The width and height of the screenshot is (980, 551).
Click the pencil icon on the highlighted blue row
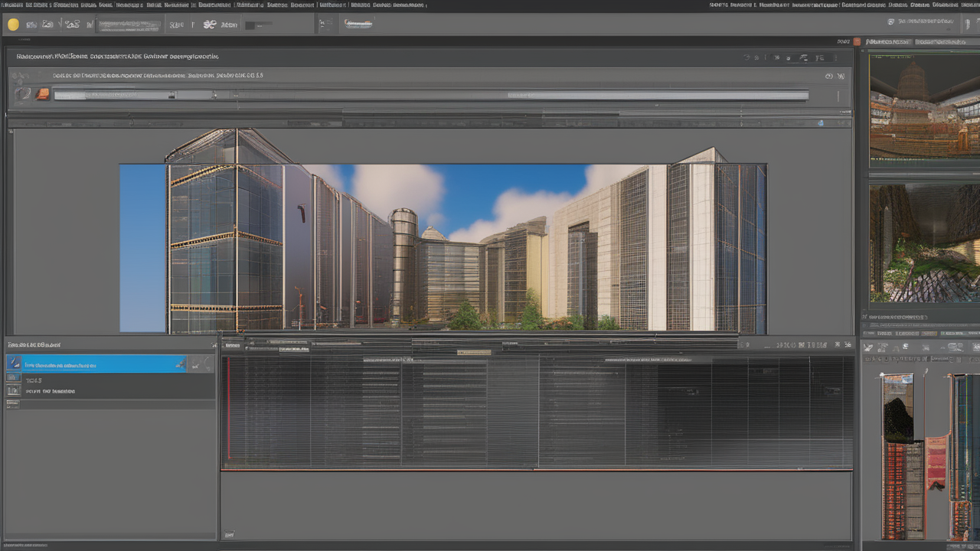tap(179, 365)
